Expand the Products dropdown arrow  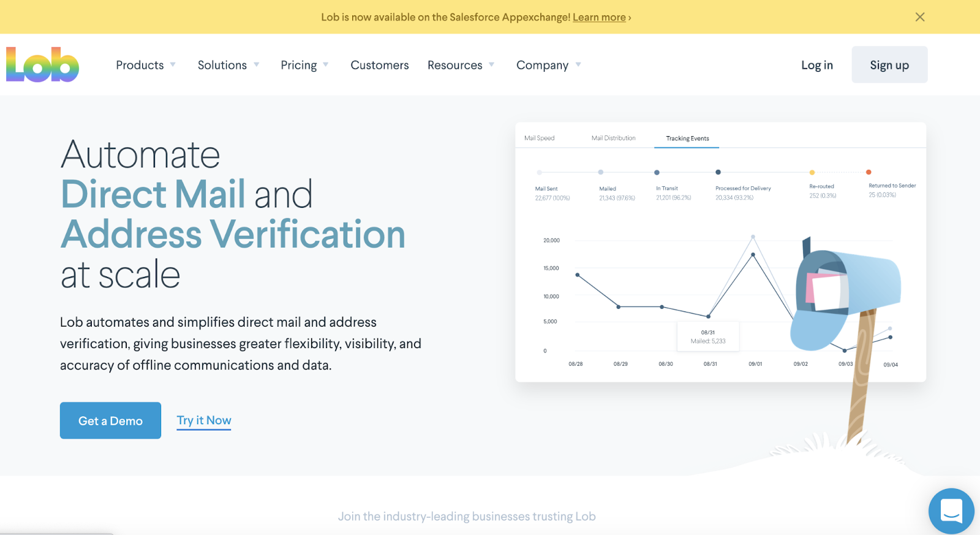pyautogui.click(x=173, y=64)
